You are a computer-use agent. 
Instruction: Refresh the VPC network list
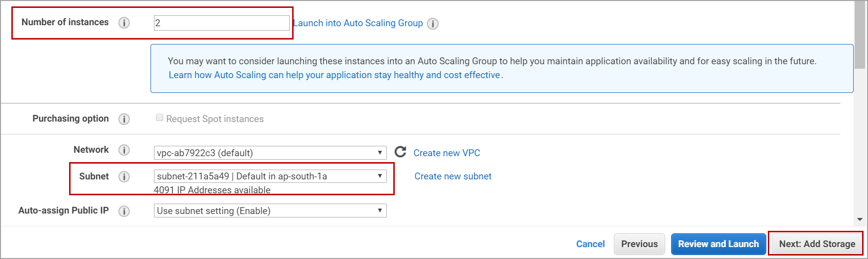pos(401,152)
